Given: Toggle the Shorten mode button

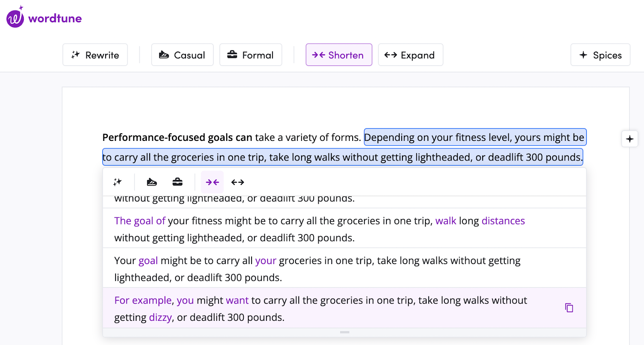Looking at the screenshot, I should 339,55.
